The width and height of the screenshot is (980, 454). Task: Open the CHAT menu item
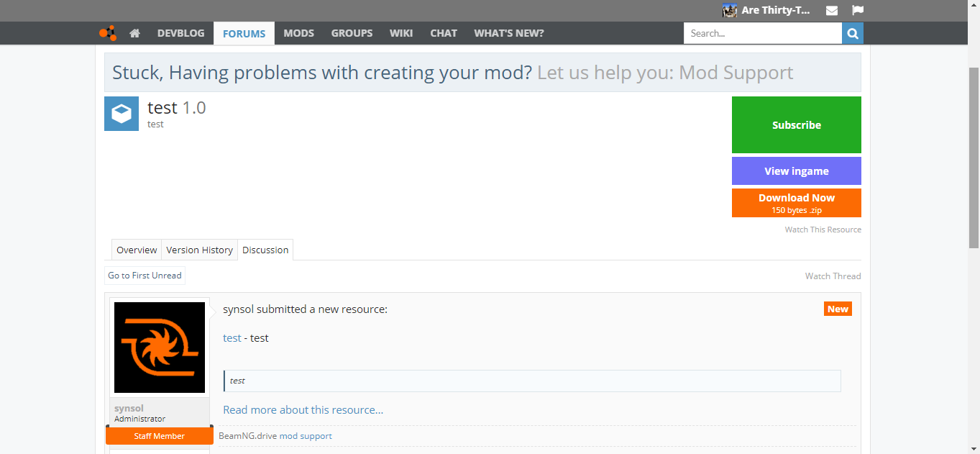click(x=444, y=33)
